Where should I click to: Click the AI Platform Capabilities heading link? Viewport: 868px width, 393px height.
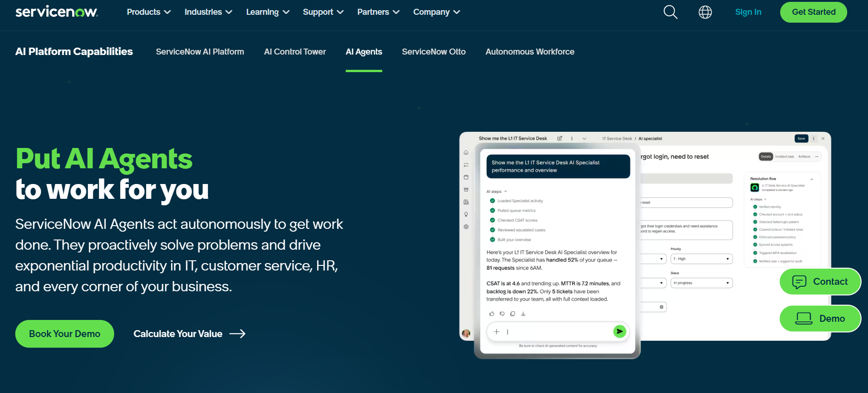pyautogui.click(x=74, y=52)
